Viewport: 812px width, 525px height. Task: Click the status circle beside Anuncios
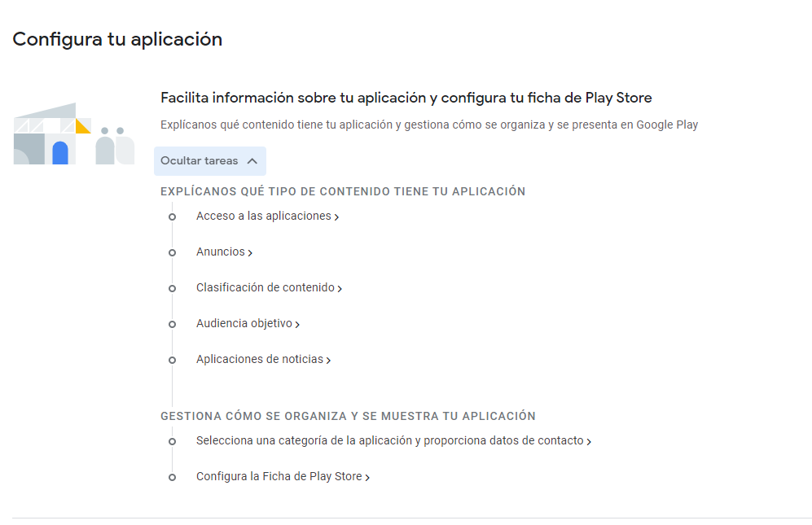(x=172, y=253)
